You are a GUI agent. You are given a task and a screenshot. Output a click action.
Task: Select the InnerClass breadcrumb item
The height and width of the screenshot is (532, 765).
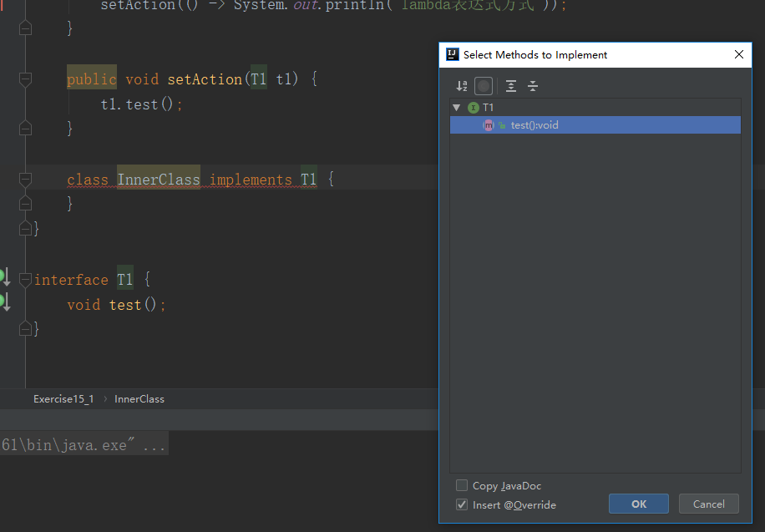pyautogui.click(x=139, y=399)
